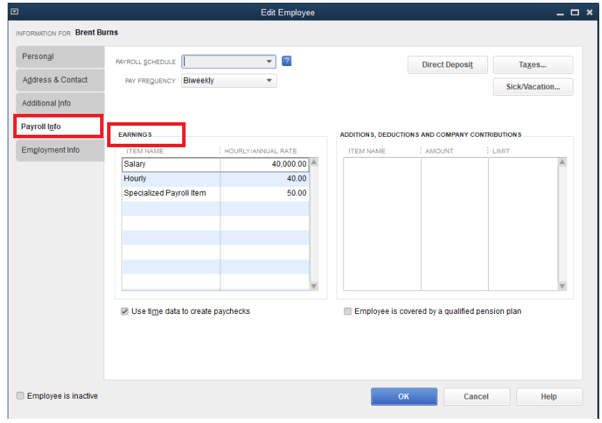Enable the Employee is inactive checkbox

[x=21, y=396]
